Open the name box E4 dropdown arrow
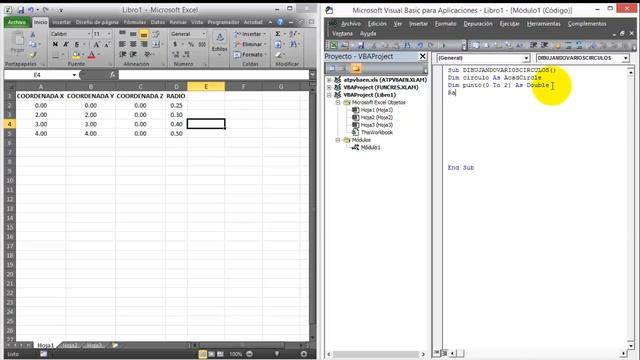Image resolution: width=640 pixels, height=360 pixels. (x=74, y=75)
